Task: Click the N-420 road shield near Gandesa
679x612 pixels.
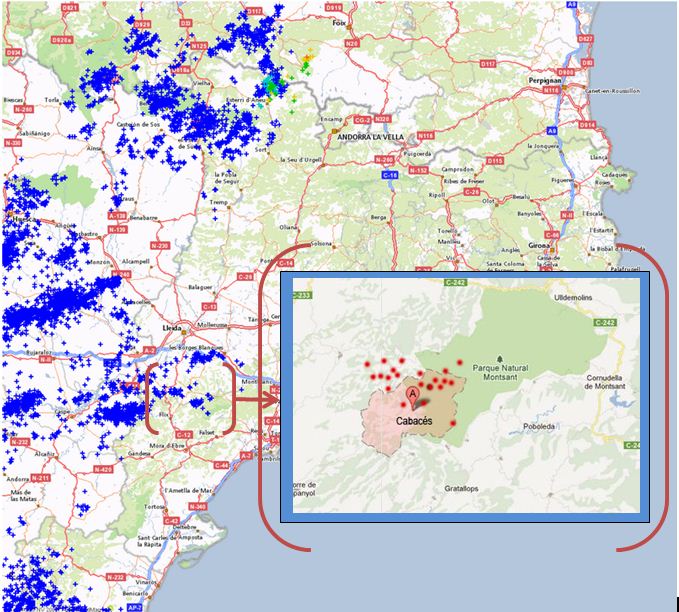Action: click(x=102, y=468)
